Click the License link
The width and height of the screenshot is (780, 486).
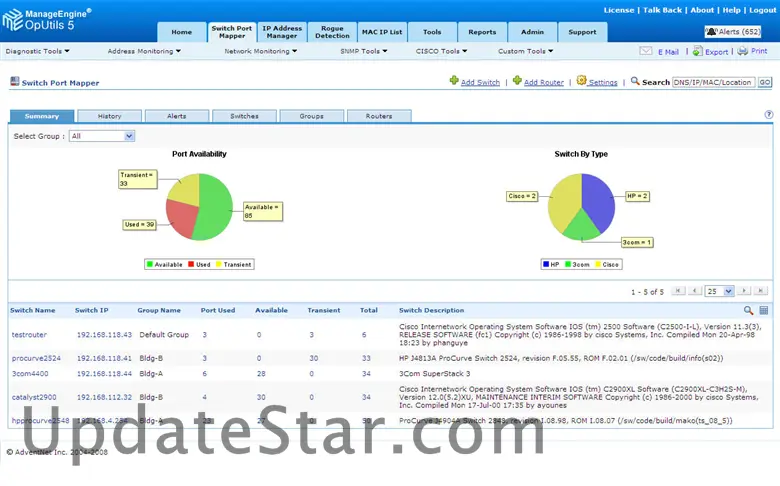619,10
